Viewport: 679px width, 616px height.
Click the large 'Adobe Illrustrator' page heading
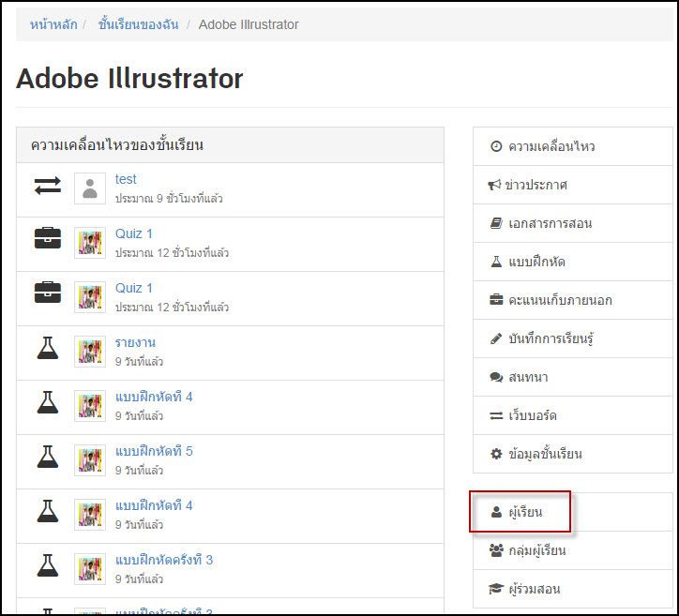click(129, 79)
